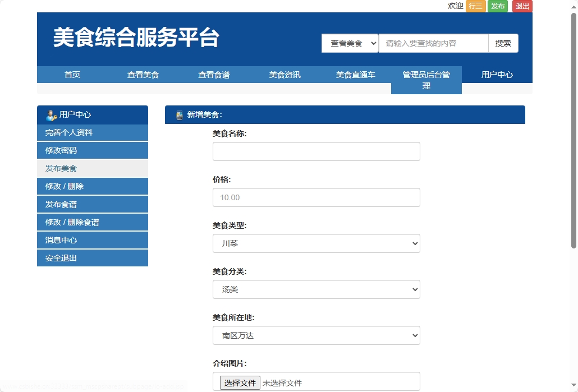Click the red 退出 logout button
The width and height of the screenshot is (578, 392).
pyautogui.click(x=521, y=6)
